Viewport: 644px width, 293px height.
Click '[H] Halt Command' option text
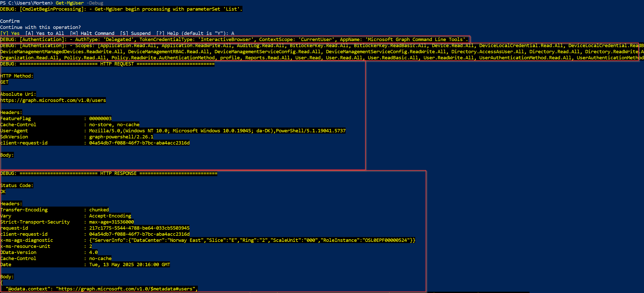click(92, 33)
